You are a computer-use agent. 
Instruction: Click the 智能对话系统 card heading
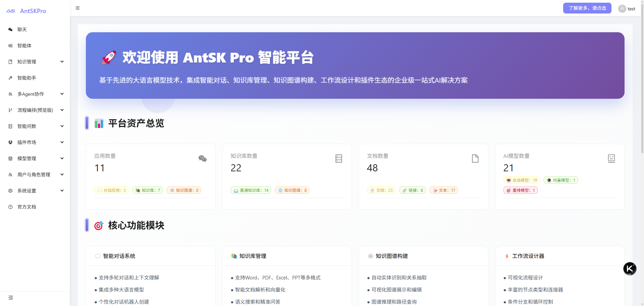coord(119,256)
